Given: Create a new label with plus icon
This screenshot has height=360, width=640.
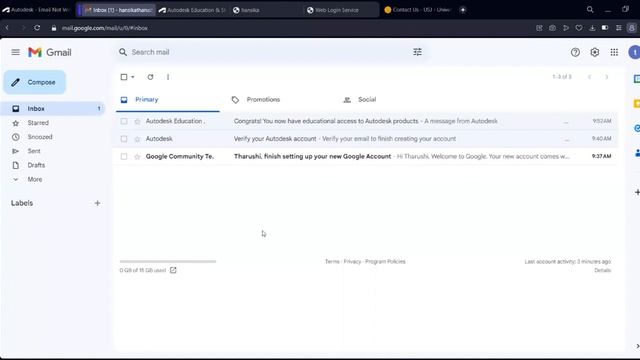Looking at the screenshot, I should coord(97,203).
